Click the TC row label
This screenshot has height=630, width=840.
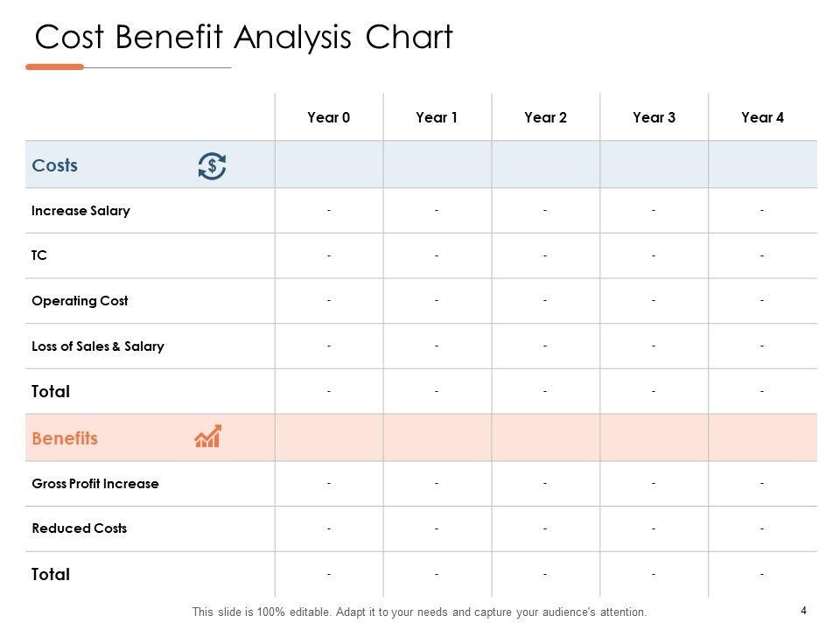click(39, 256)
